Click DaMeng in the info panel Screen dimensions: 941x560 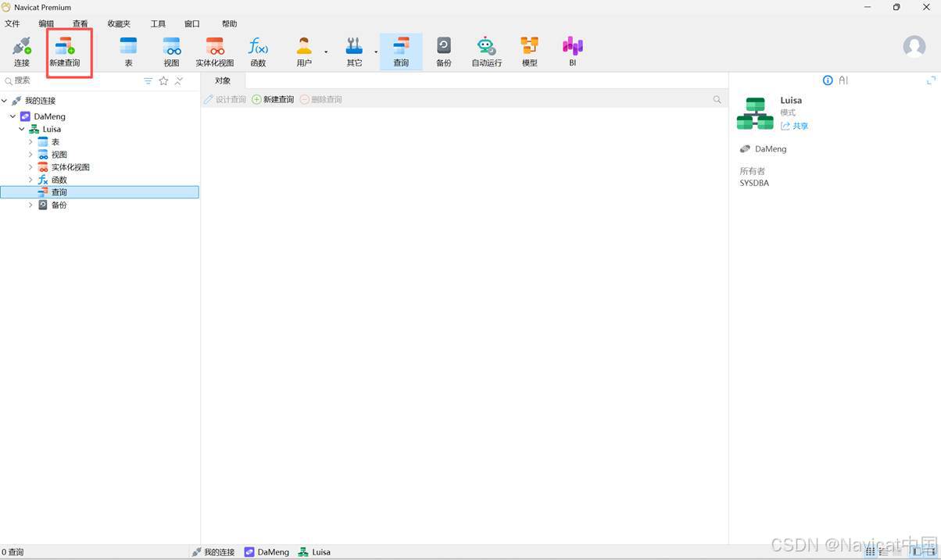[771, 148]
